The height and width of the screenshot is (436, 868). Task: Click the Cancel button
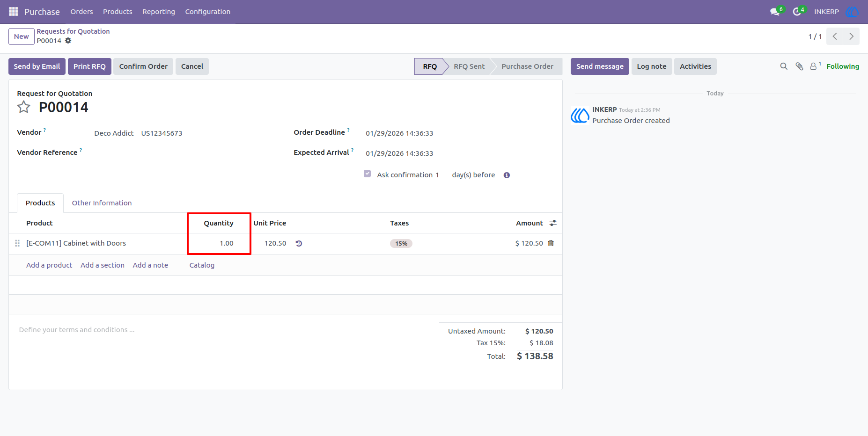(x=192, y=66)
